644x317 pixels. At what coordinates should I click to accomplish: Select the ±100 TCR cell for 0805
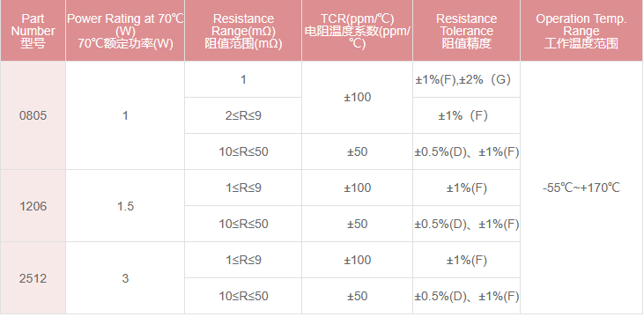click(x=358, y=98)
